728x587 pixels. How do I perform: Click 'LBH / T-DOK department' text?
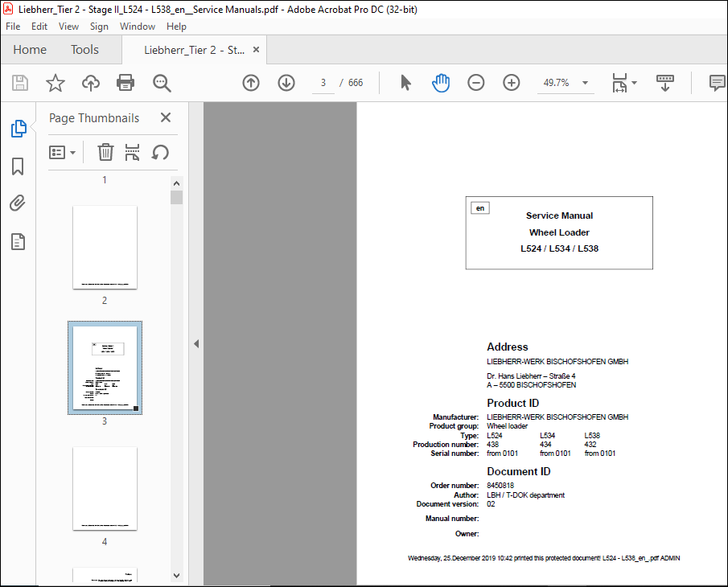click(x=525, y=495)
